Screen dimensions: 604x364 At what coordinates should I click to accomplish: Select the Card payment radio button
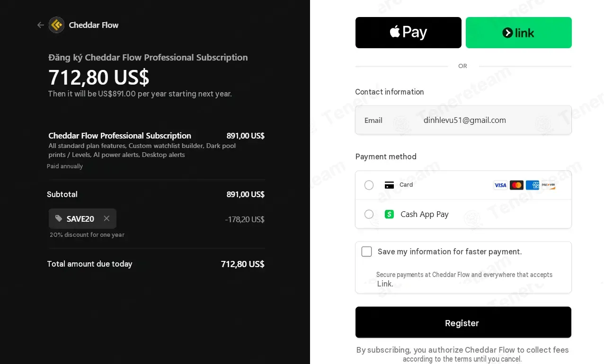click(x=369, y=185)
